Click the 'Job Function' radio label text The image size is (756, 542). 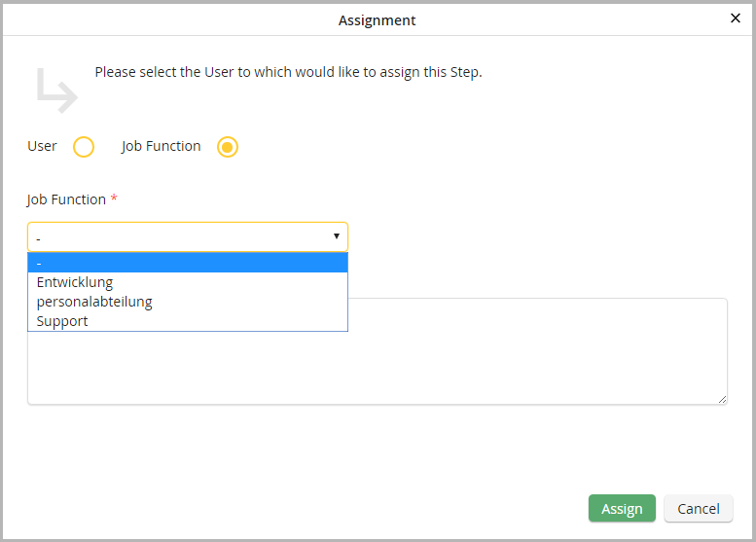click(161, 146)
